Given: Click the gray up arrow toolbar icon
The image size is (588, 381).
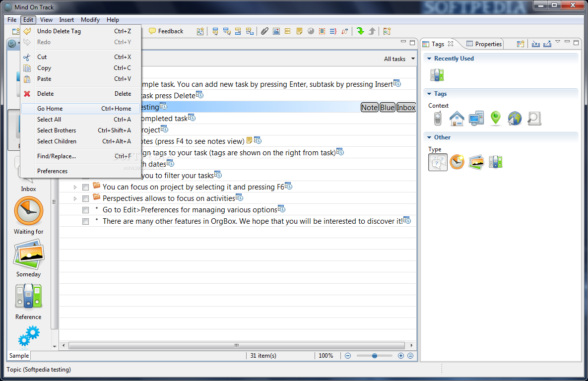Looking at the screenshot, I should [372, 31].
